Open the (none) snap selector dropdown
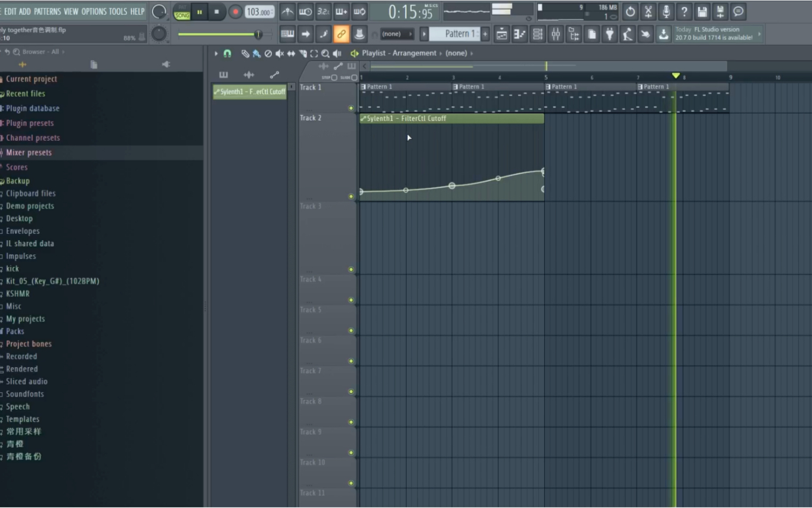 (397, 34)
